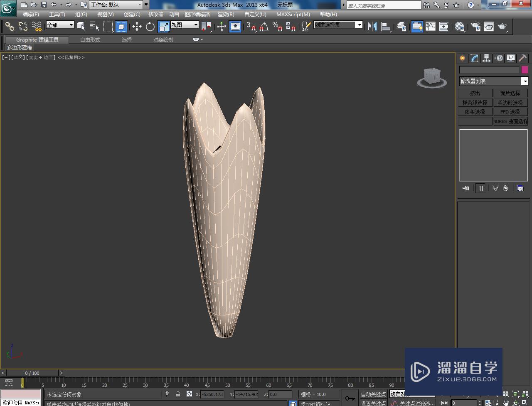This screenshot has height=406, width=532.
Task: Open the MAXScript(M) menu
Action: point(293,15)
